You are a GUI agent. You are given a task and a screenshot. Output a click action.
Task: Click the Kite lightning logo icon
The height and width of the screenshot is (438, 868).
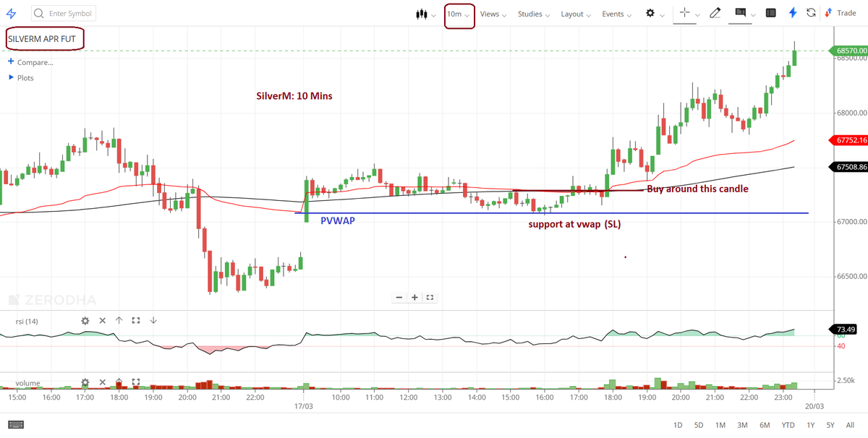click(10, 14)
